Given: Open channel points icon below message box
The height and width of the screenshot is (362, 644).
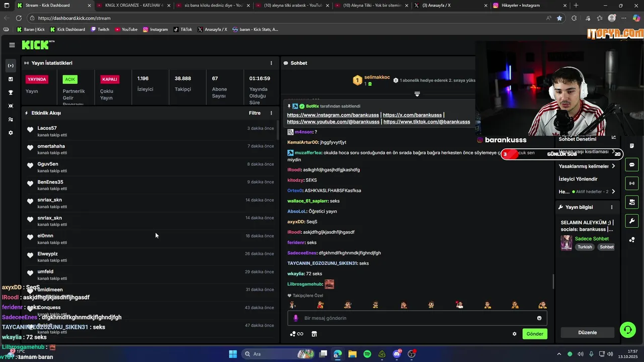Looking at the screenshot, I should 296,334.
